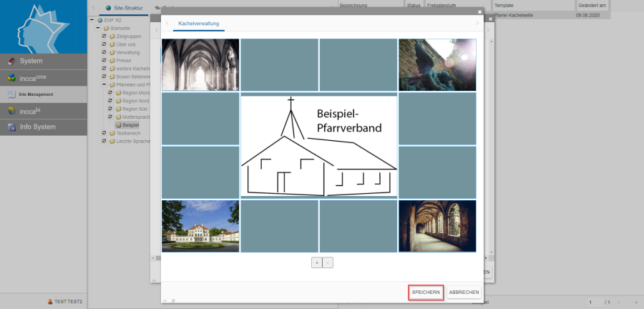
Task: Select the black-and-white cloister tile image
Action: pyautogui.click(x=200, y=64)
